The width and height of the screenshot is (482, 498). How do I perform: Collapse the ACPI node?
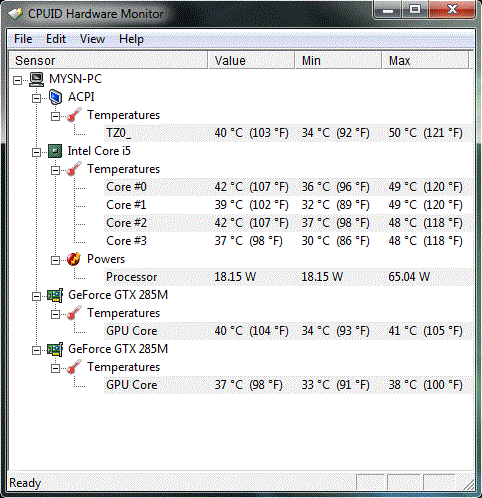36,98
